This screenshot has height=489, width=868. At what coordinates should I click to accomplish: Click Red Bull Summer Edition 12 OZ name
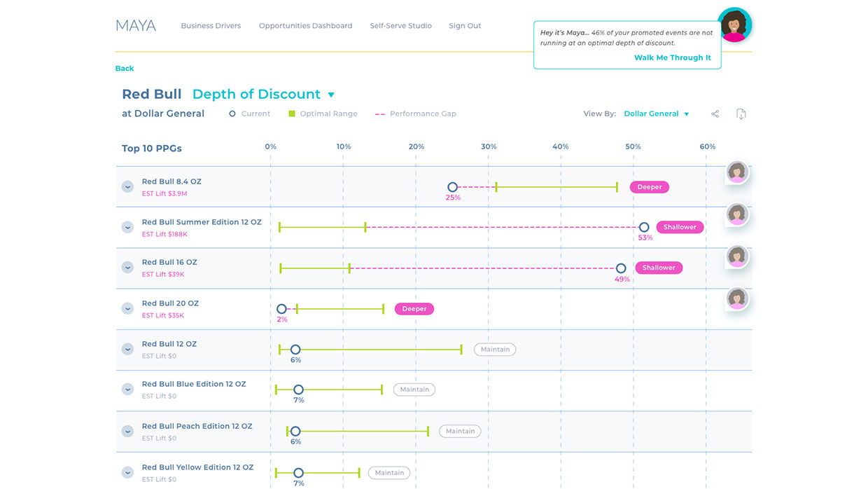click(x=202, y=222)
